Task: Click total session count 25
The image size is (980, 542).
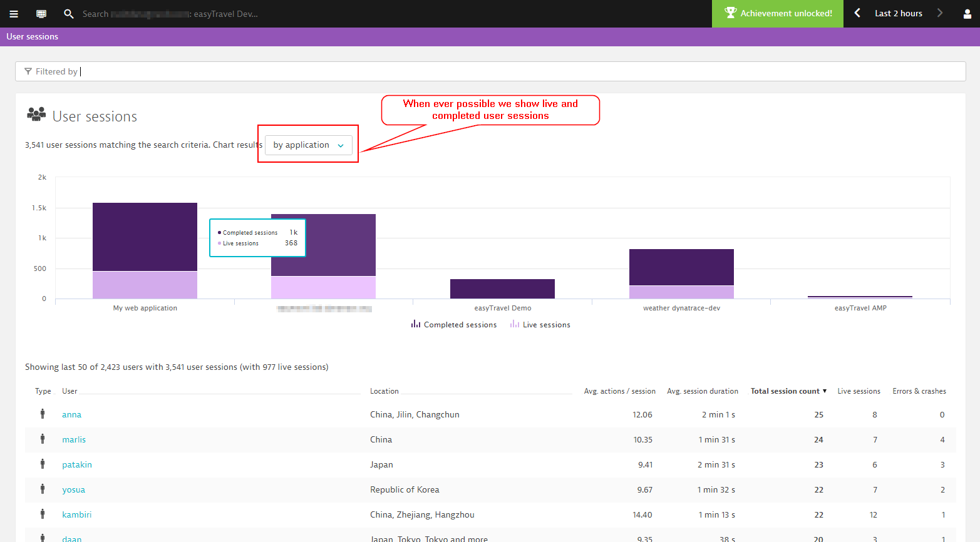Action: [818, 414]
